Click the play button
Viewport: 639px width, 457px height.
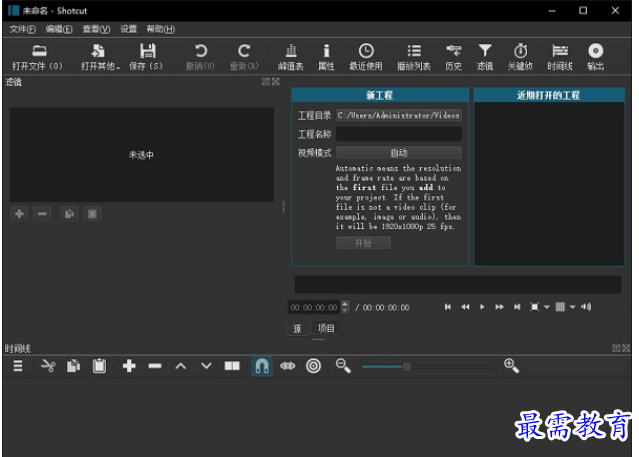pyautogui.click(x=482, y=307)
